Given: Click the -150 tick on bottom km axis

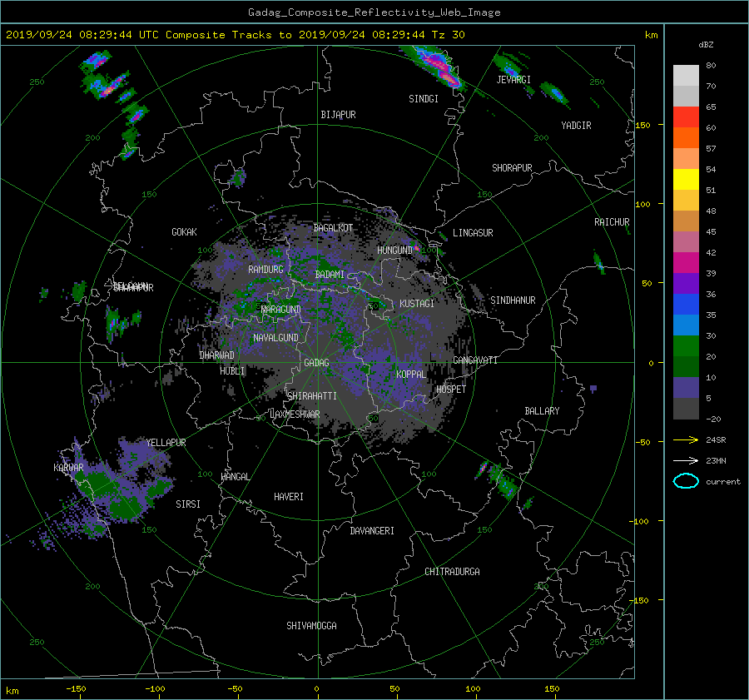Looking at the screenshot, I should (x=76, y=689).
